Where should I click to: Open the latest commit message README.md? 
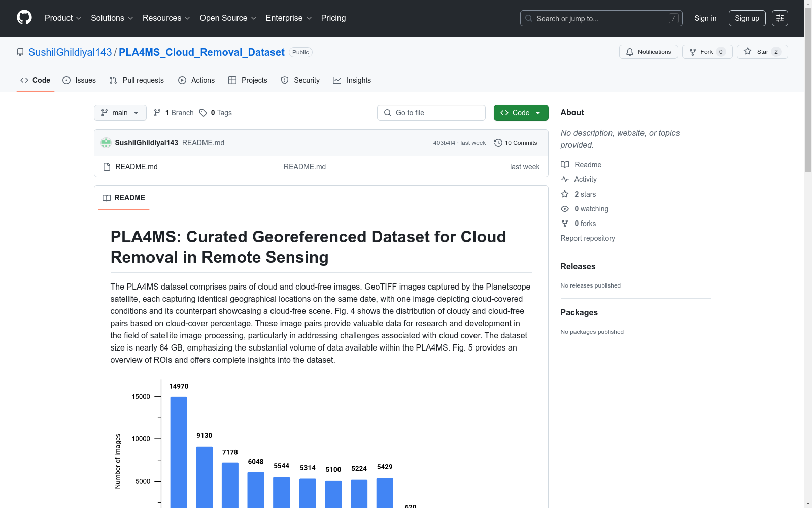tap(203, 143)
